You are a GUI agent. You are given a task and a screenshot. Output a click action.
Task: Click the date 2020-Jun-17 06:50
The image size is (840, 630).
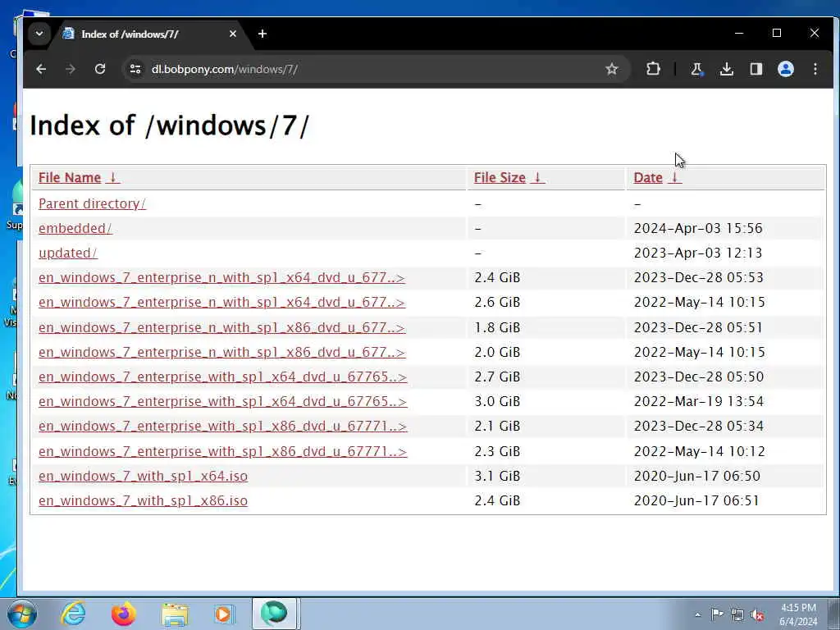click(x=697, y=476)
